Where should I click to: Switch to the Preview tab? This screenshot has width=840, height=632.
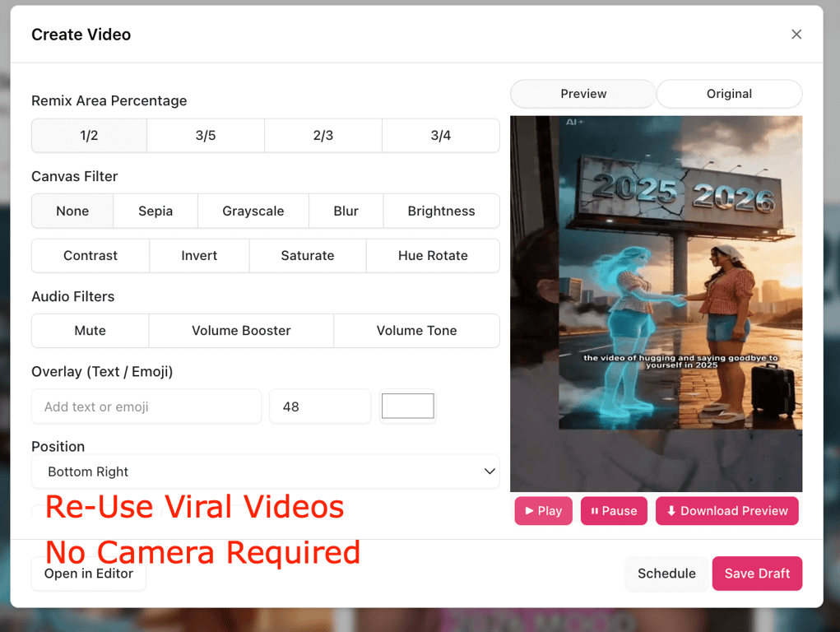(583, 94)
